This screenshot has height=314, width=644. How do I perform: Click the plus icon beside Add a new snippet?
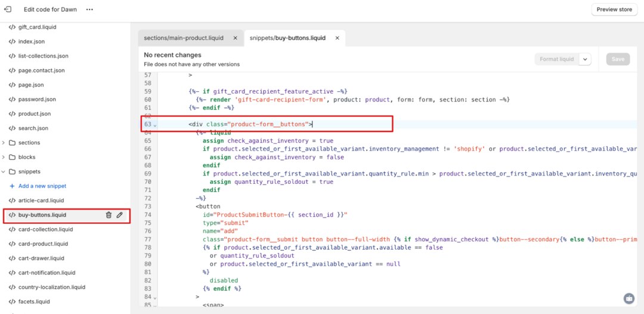[x=12, y=186]
